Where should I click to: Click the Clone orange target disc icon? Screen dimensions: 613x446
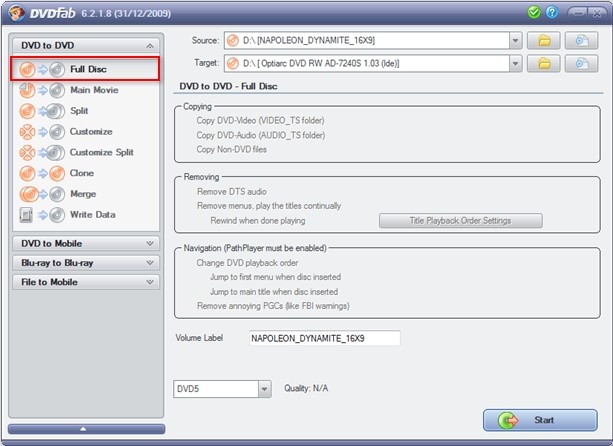pos(57,173)
